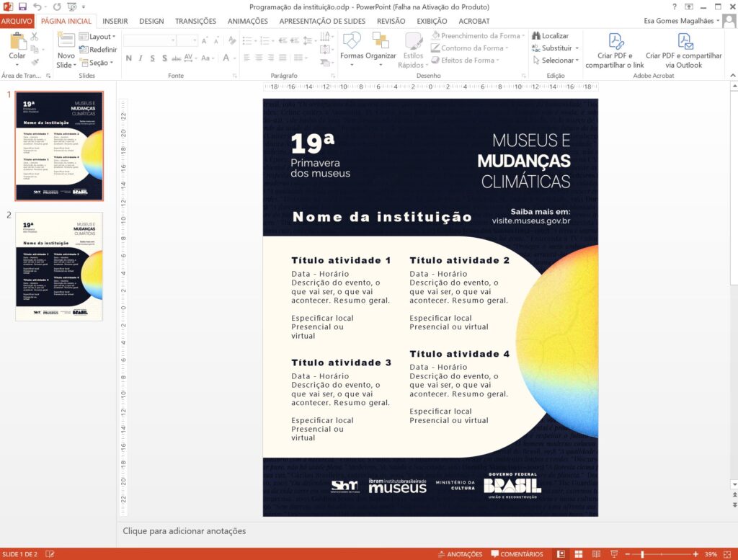Click the Localizar find icon
This screenshot has height=560, width=738.
pos(551,35)
